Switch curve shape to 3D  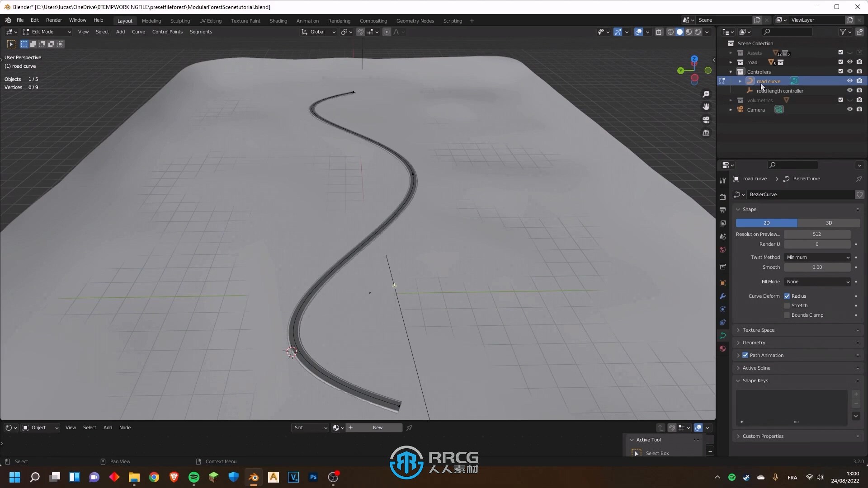pyautogui.click(x=829, y=222)
